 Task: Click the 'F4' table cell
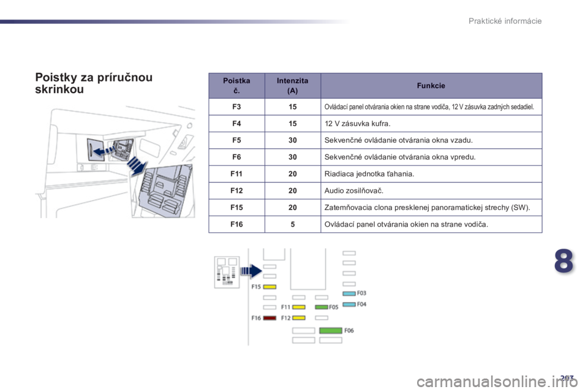pos(236,123)
